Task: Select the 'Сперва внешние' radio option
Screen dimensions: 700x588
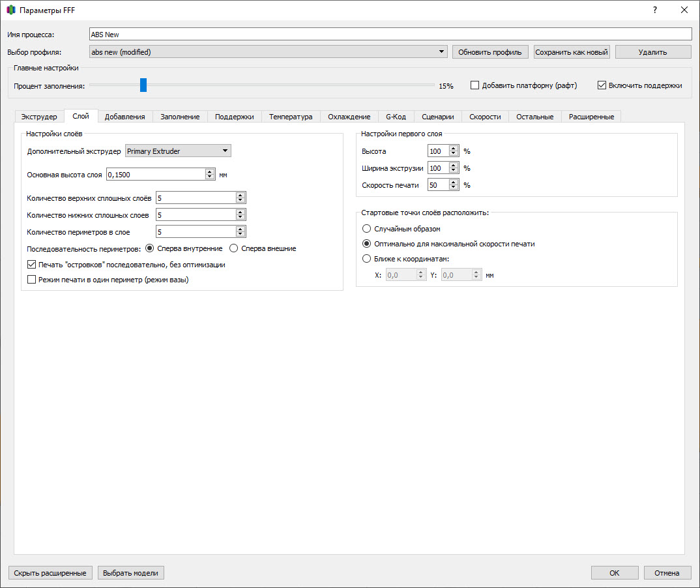Action: point(233,248)
